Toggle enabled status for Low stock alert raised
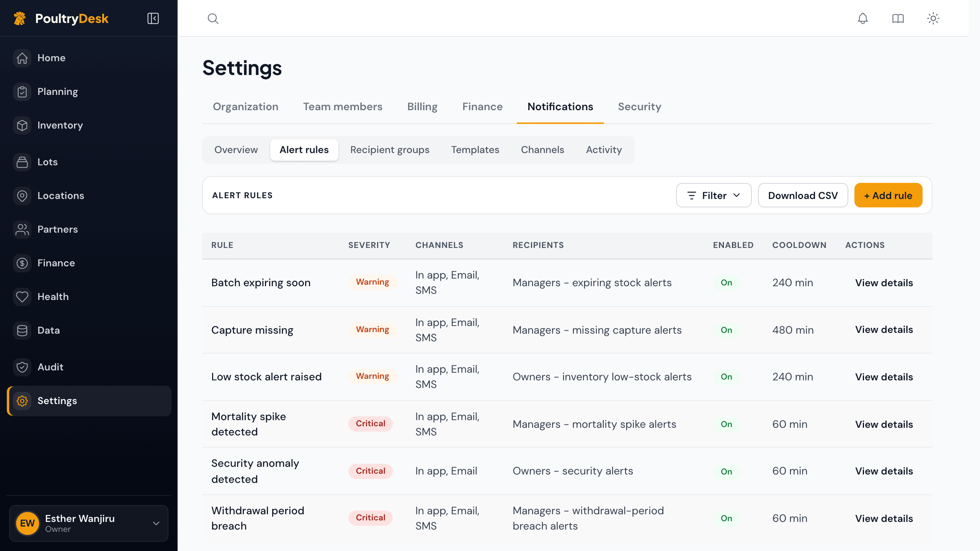Screen dimensions: 980x551 pyautogui.click(x=726, y=377)
